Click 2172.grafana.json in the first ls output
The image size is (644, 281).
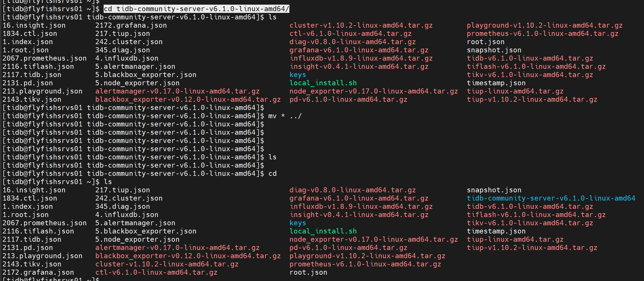point(131,26)
